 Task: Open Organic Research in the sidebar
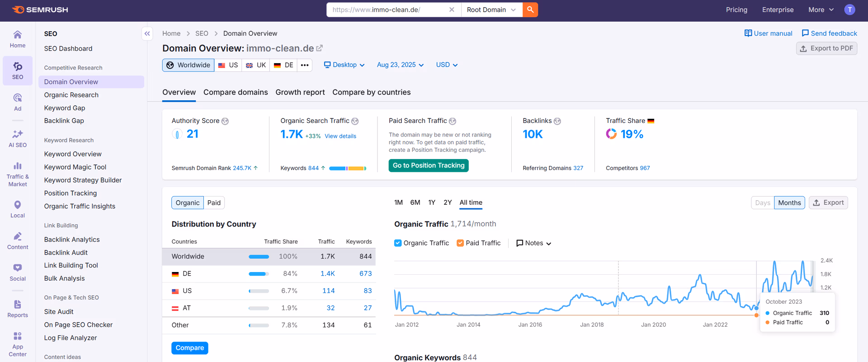[x=71, y=95]
